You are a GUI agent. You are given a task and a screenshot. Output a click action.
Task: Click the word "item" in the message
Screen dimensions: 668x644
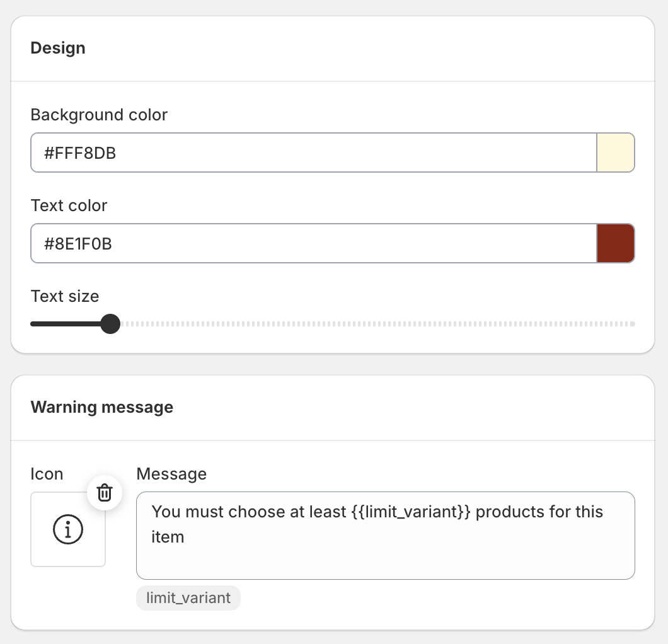tap(168, 538)
